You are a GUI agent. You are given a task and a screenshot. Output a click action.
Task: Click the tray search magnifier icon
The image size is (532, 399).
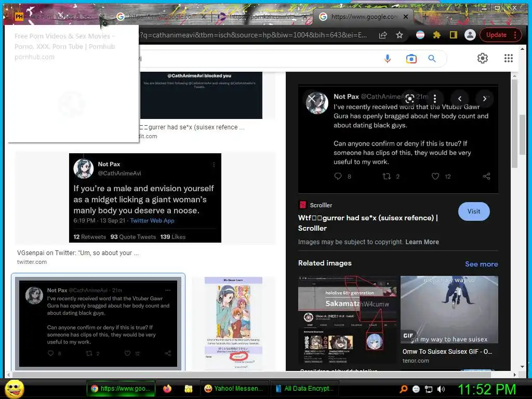click(403, 389)
